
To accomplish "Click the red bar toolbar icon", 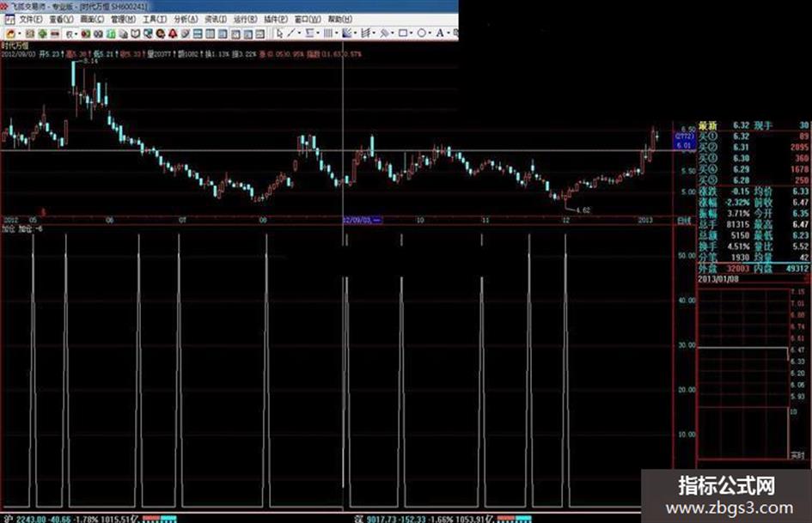I will [x=54, y=33].
